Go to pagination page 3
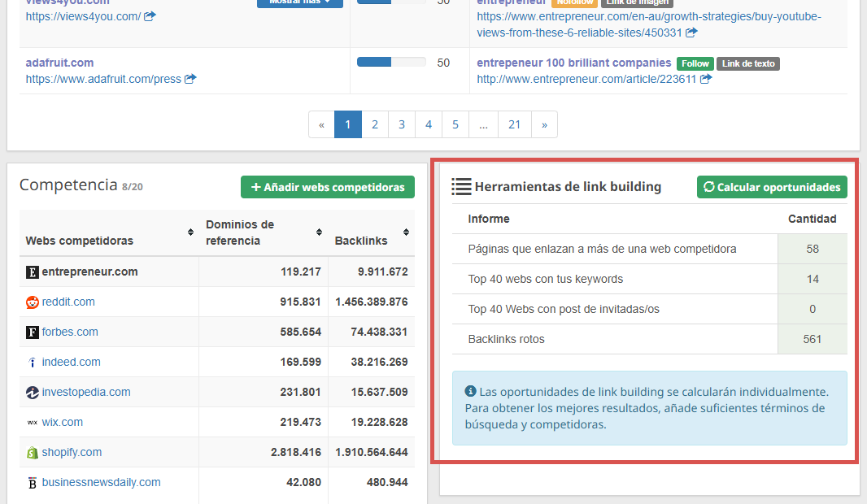The image size is (867, 504). click(x=402, y=124)
